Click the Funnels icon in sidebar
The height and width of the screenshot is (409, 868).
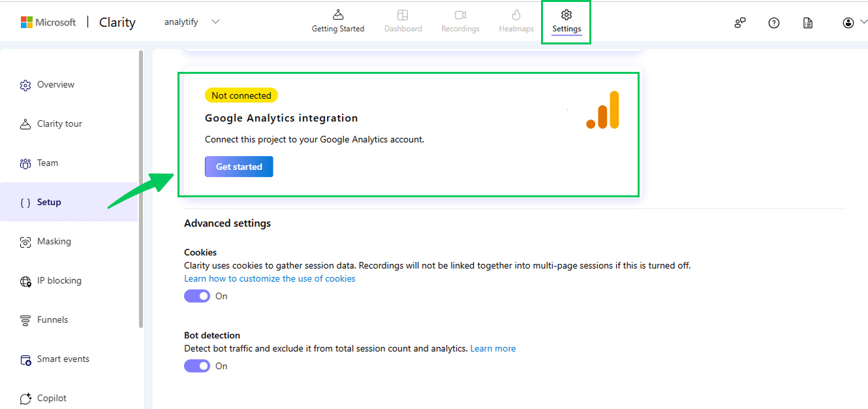coord(25,320)
